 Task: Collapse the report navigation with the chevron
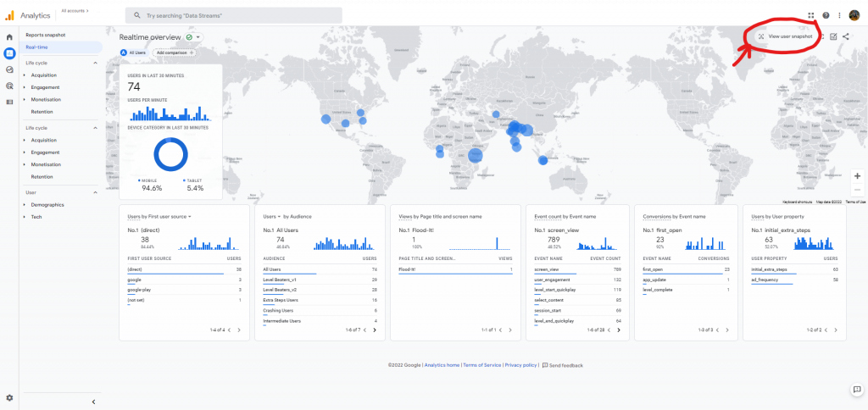point(93,402)
